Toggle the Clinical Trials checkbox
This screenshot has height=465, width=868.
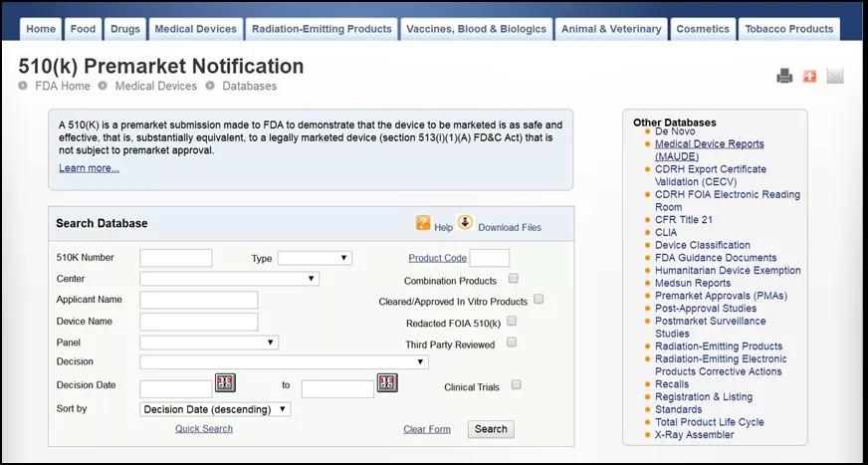point(516,384)
